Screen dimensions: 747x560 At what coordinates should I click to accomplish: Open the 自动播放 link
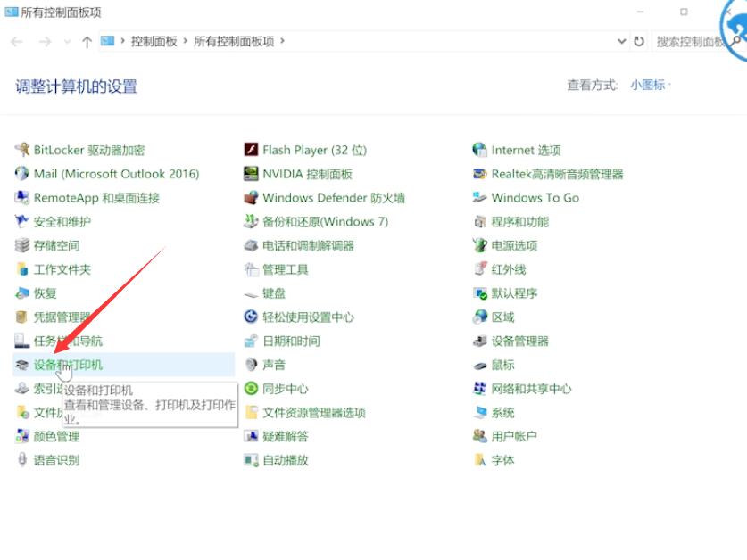pyautogui.click(x=286, y=460)
